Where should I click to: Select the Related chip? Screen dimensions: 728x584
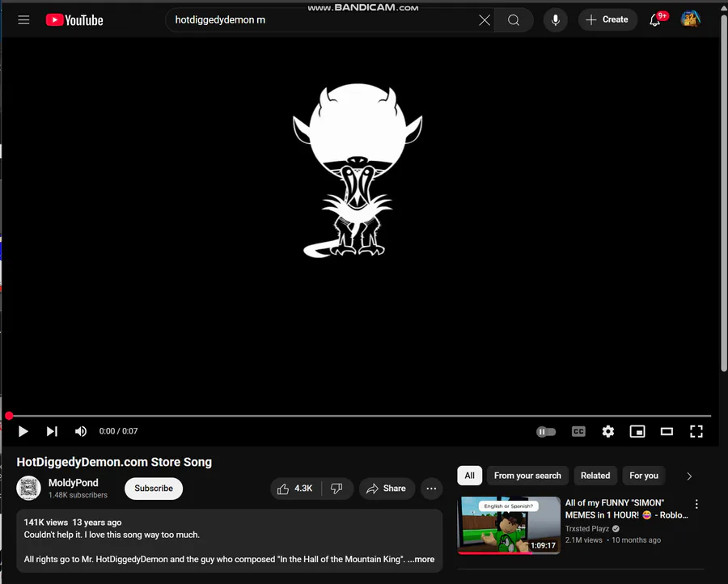click(595, 476)
